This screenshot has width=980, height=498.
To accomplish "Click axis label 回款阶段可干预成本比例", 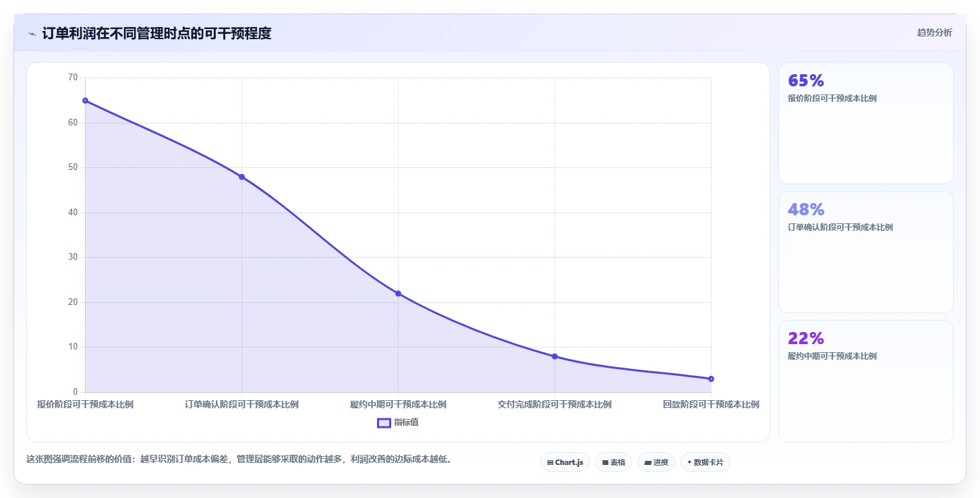I will [711, 405].
